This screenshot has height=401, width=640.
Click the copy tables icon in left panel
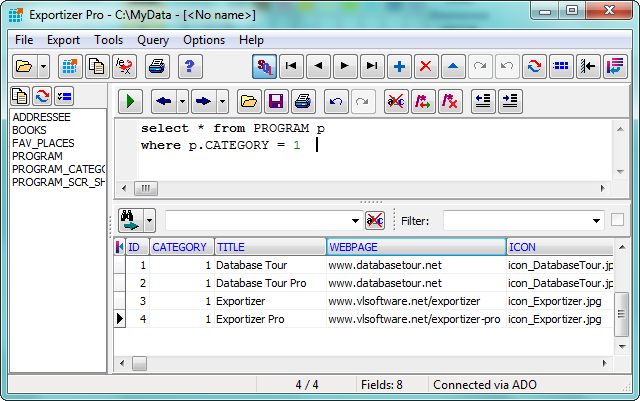20,96
